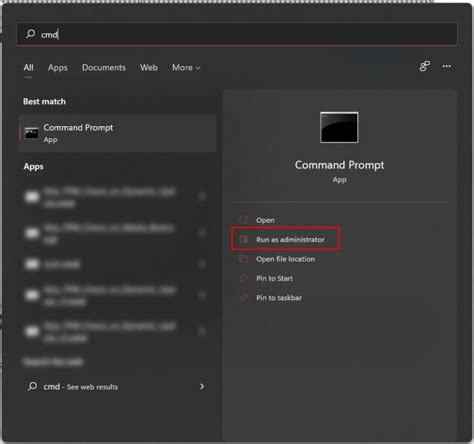
Task: Switch to the Apps filter tab
Action: coord(58,68)
